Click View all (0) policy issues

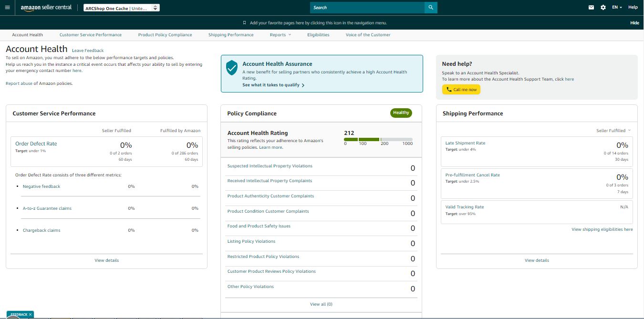click(321, 304)
